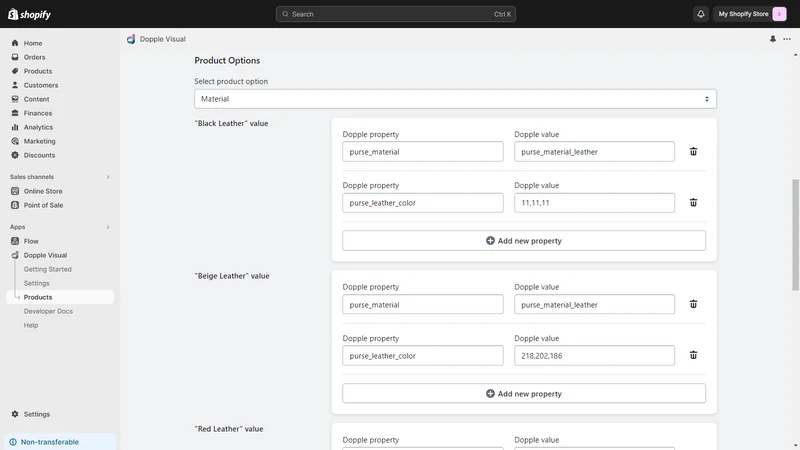Expand the Apps section chevron
The width and height of the screenshot is (800, 450).
pos(108,227)
